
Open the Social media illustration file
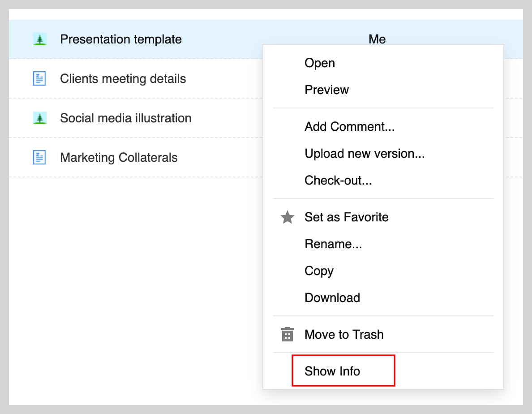coord(125,118)
